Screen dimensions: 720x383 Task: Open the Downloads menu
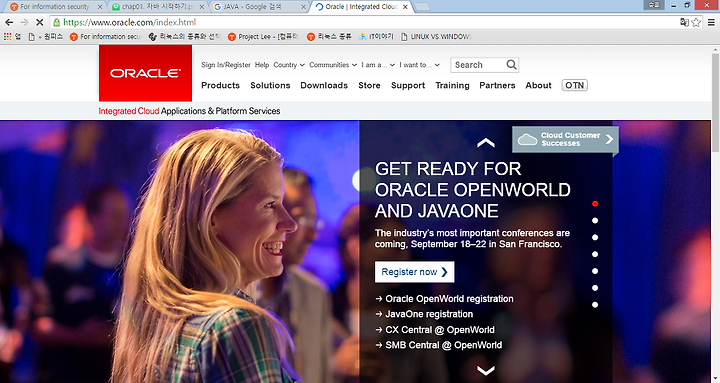(x=324, y=85)
